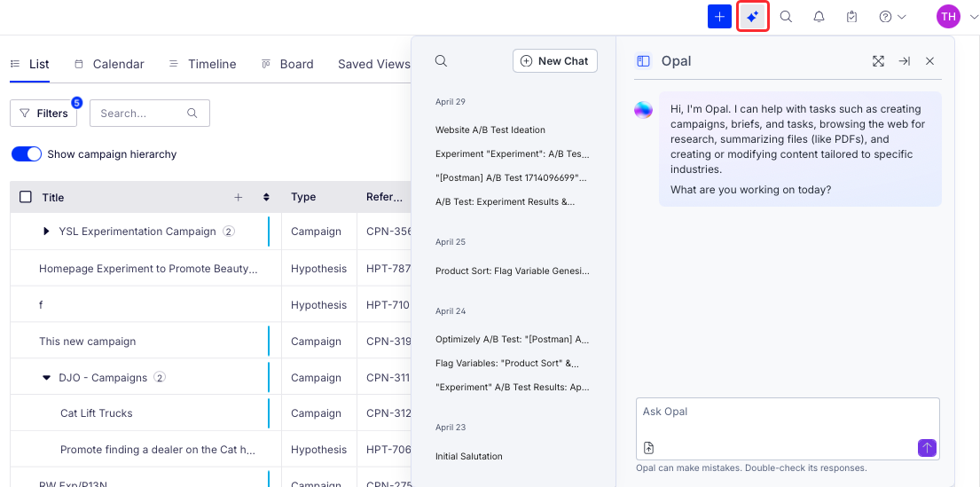Image resolution: width=980 pixels, height=487 pixels.
Task: Toggle Show campaign hierarchy switch
Action: (x=27, y=153)
